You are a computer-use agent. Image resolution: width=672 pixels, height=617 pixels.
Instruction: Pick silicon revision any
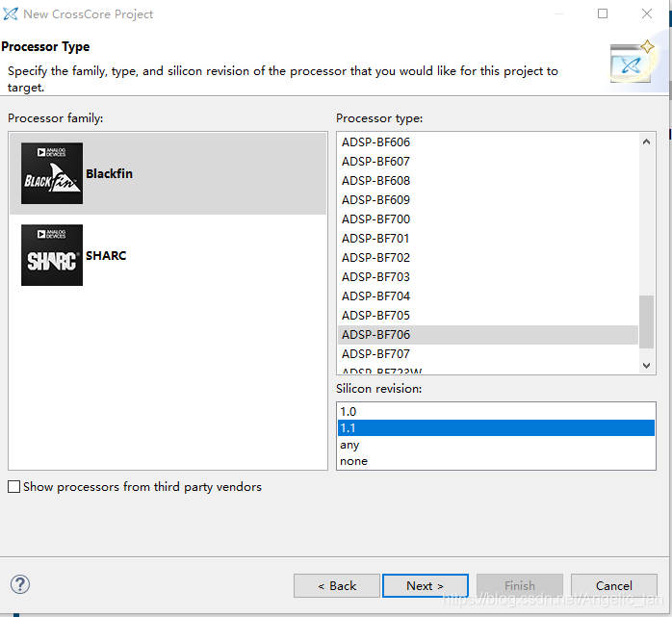coord(496,445)
